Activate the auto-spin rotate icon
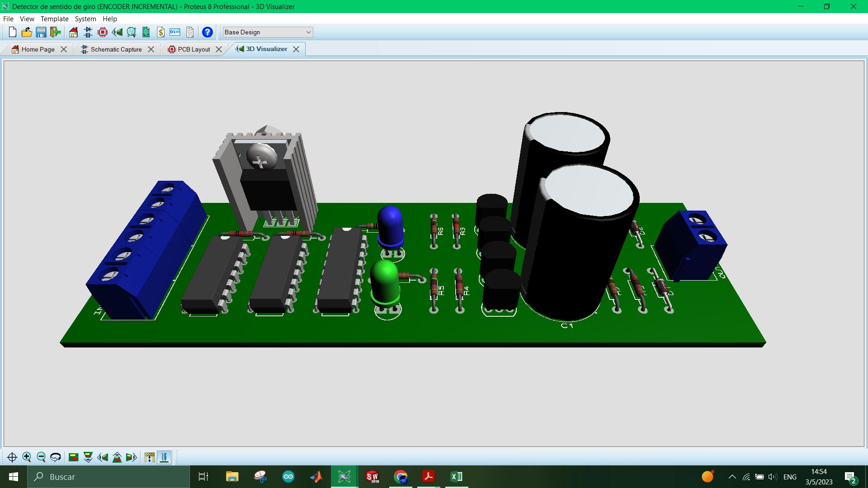The image size is (868, 488). pos(56,457)
